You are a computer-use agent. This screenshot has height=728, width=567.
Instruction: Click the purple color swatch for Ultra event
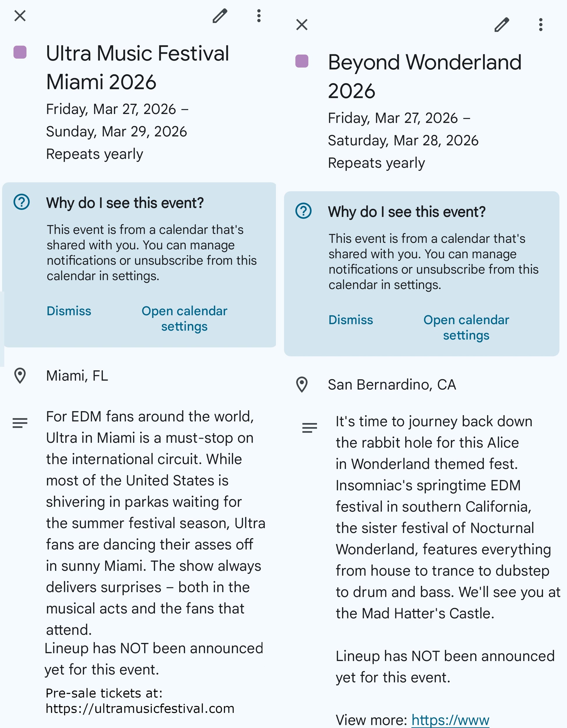tap(20, 52)
